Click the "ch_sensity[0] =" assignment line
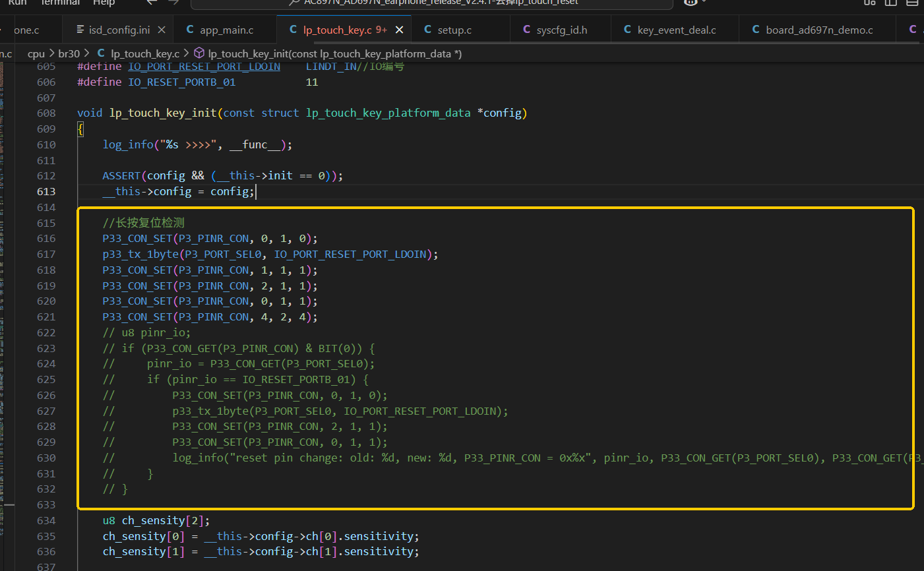924x571 pixels. [261, 536]
